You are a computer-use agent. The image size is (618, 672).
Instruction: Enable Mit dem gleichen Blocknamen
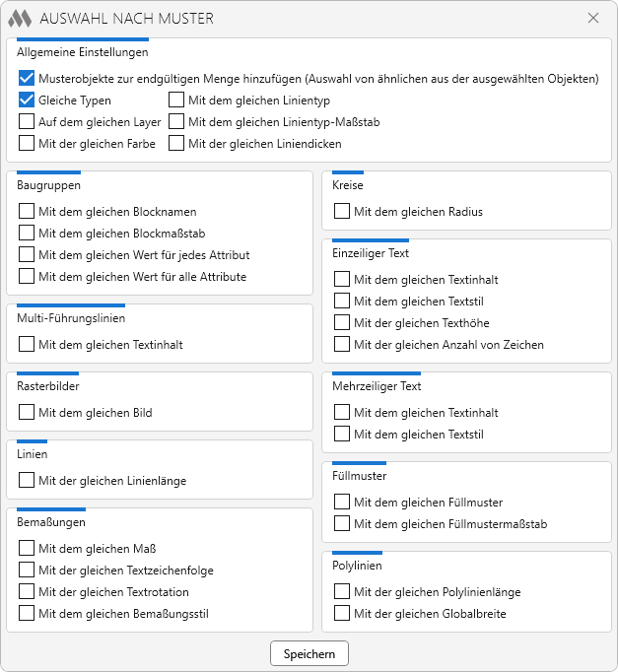(27, 211)
